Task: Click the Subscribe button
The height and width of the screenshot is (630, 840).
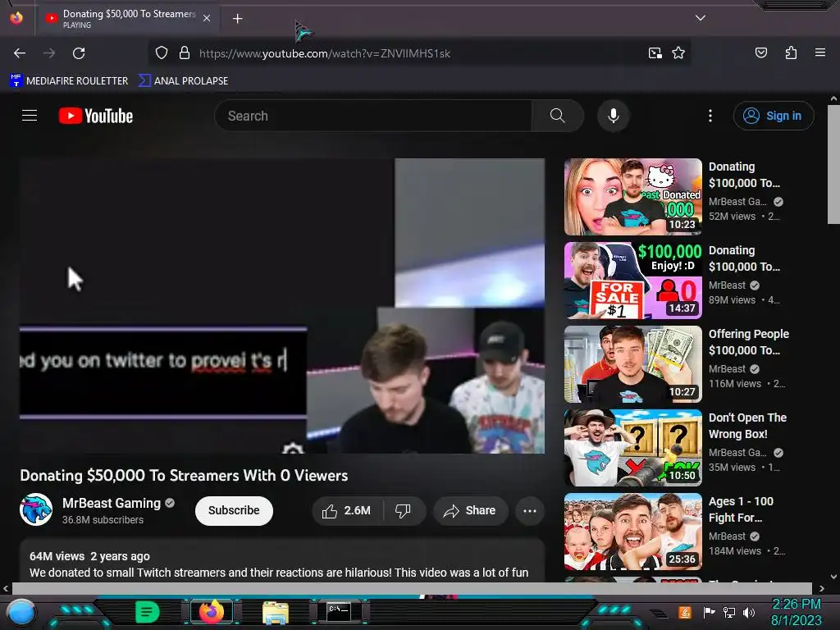Action: click(x=234, y=510)
